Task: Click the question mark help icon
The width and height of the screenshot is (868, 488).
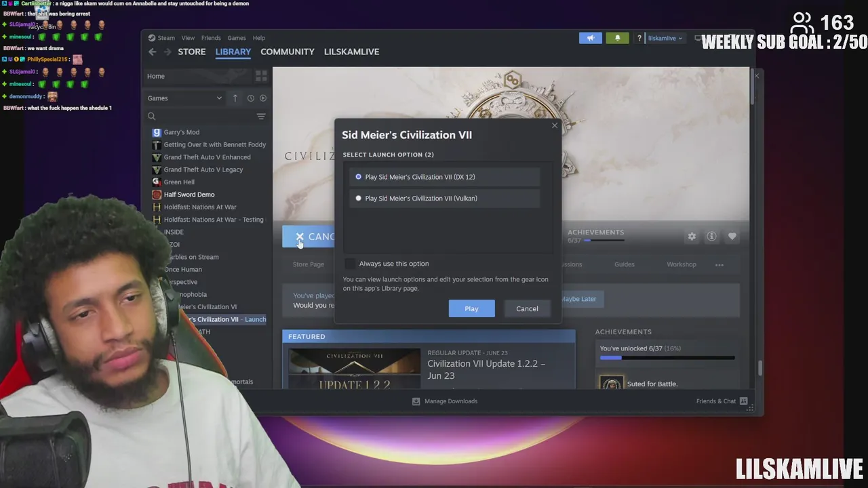Action: tap(639, 38)
